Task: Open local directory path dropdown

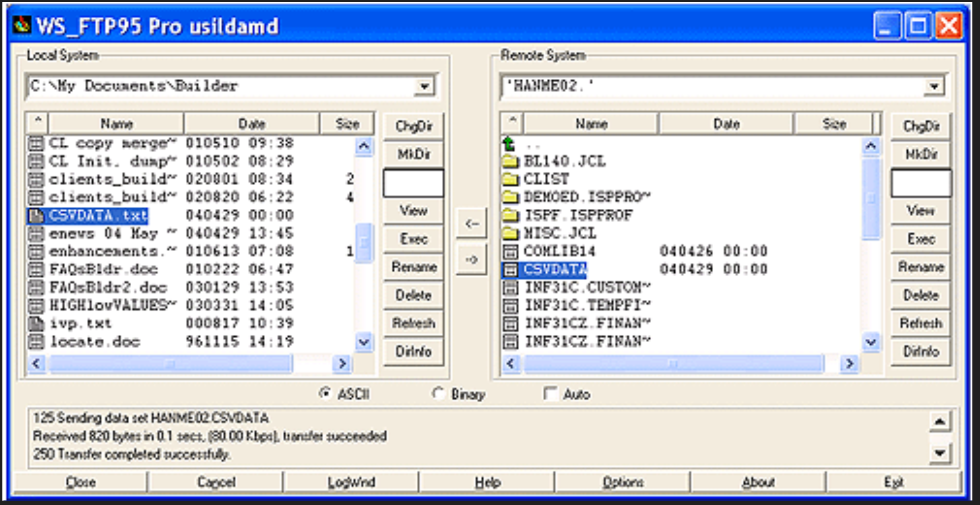Action: [x=424, y=86]
